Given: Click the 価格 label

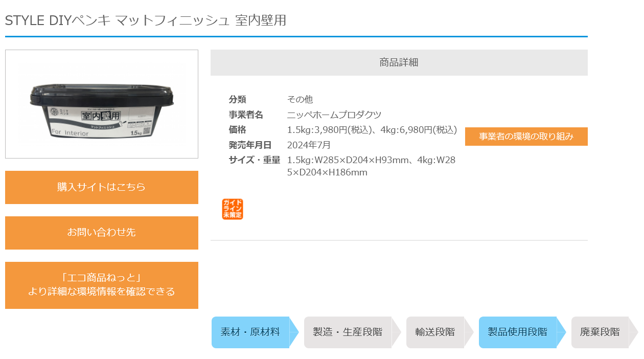Looking at the screenshot, I should [x=237, y=130].
